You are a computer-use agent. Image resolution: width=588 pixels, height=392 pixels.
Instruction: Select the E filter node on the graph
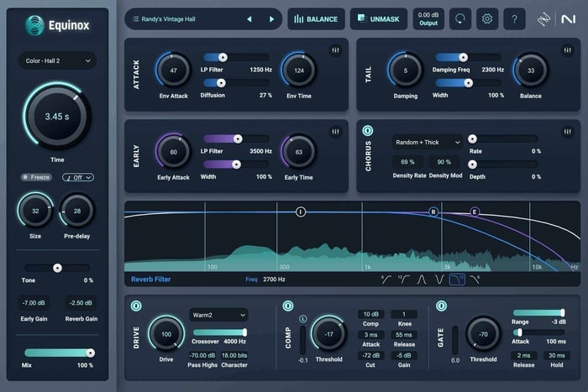click(475, 212)
